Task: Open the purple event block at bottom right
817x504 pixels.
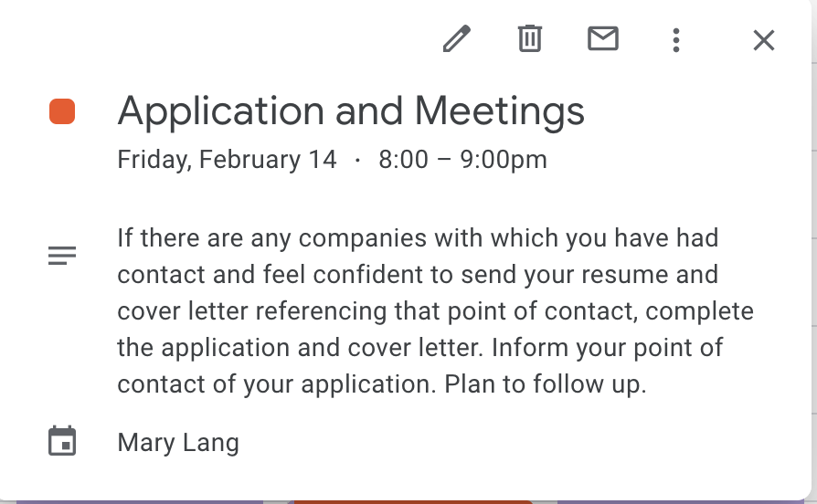Action: [x=682, y=502]
